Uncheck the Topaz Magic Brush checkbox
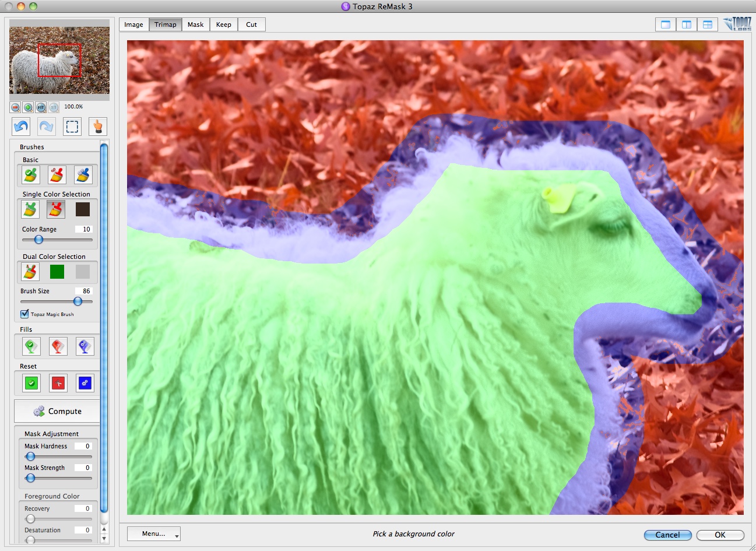The height and width of the screenshot is (551, 756). 24,314
